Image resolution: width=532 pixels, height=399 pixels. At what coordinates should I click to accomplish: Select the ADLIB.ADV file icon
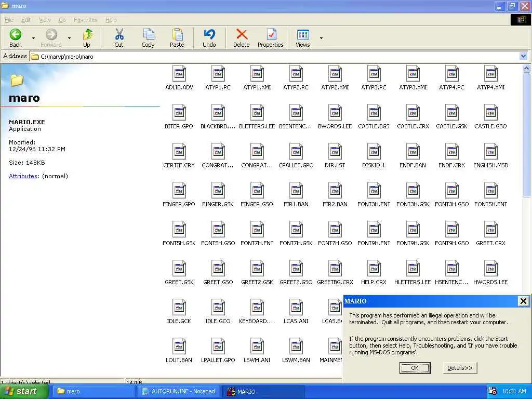[x=179, y=74]
